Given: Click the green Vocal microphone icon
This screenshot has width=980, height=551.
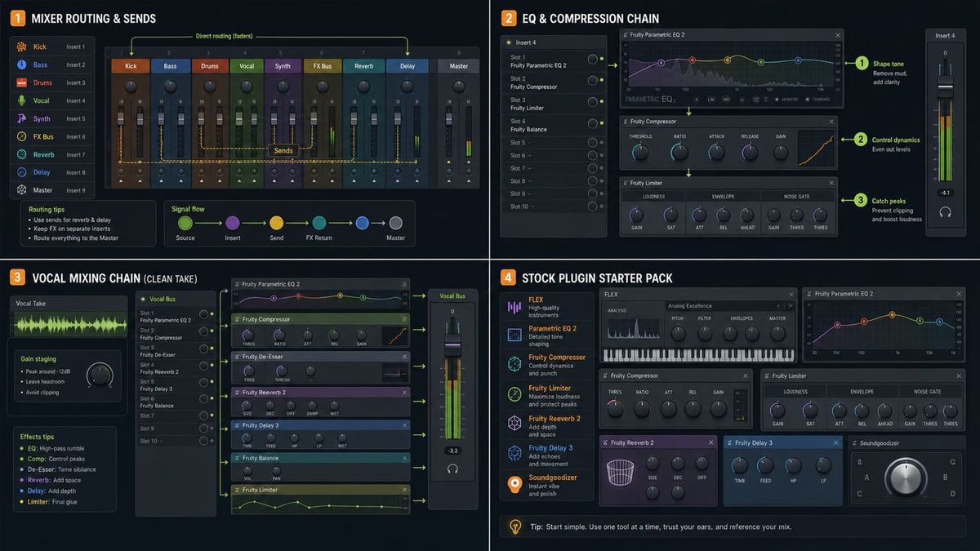Looking at the screenshot, I should point(22,100).
